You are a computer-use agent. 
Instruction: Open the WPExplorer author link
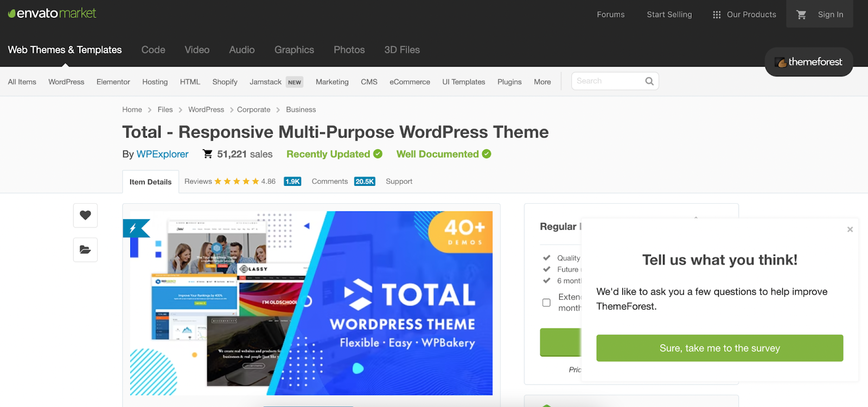coord(162,154)
